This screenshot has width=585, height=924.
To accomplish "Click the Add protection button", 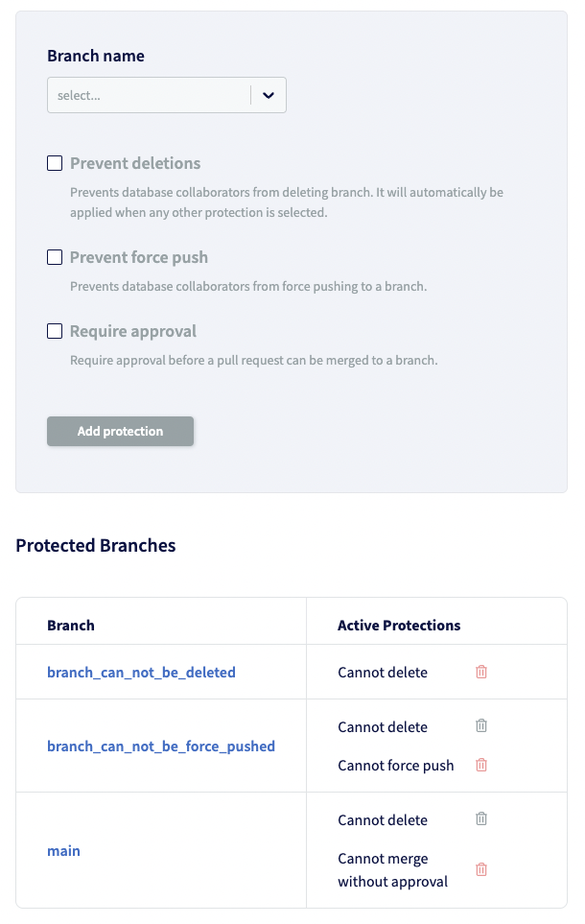I will point(120,431).
